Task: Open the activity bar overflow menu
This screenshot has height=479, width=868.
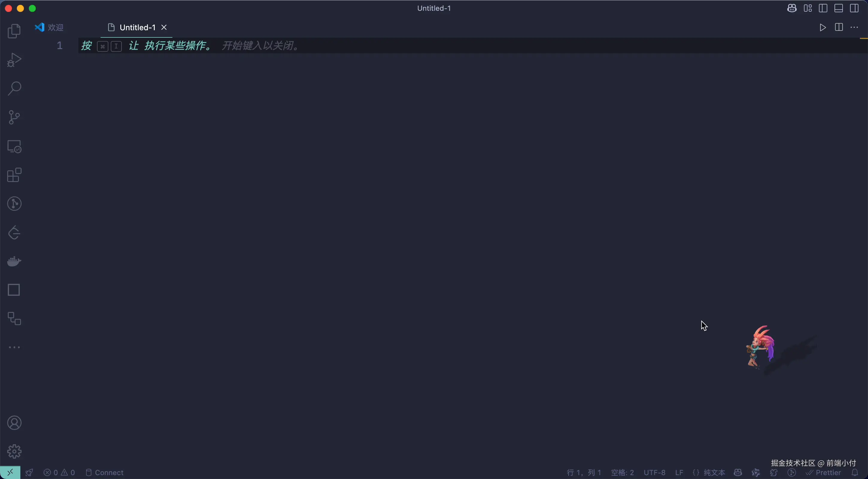Action: pyautogui.click(x=14, y=347)
